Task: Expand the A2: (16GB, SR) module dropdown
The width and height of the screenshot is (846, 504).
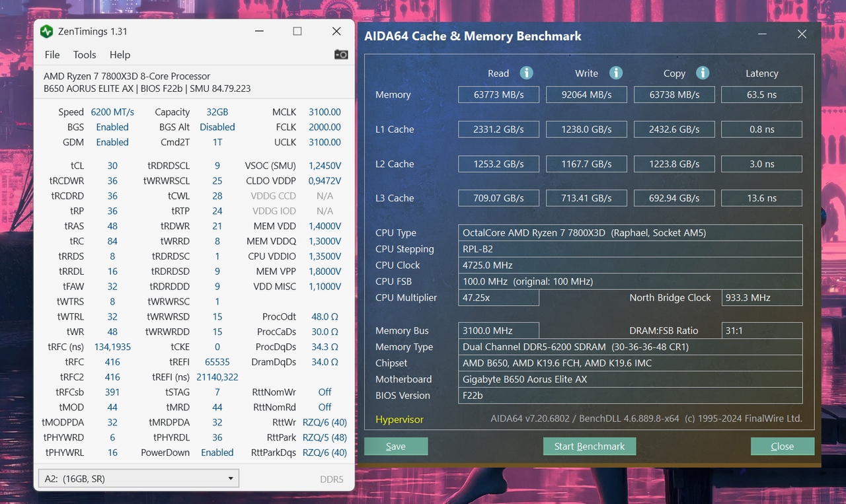Action: [x=139, y=478]
